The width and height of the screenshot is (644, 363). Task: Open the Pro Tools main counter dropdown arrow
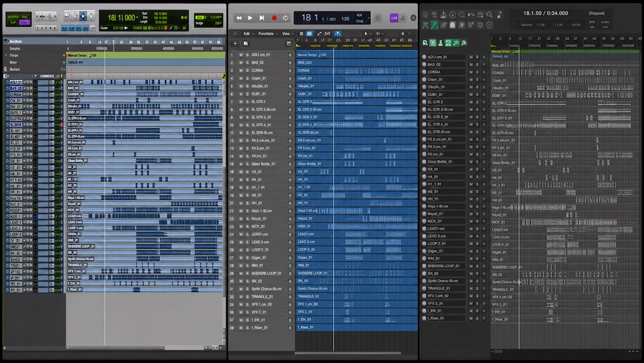point(137,17)
